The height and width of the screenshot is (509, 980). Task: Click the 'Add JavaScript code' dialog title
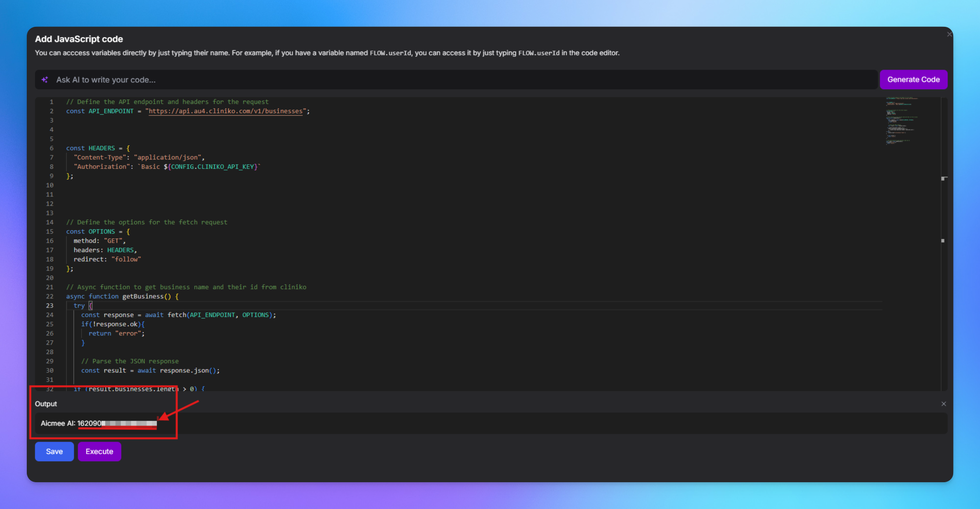[x=79, y=39]
